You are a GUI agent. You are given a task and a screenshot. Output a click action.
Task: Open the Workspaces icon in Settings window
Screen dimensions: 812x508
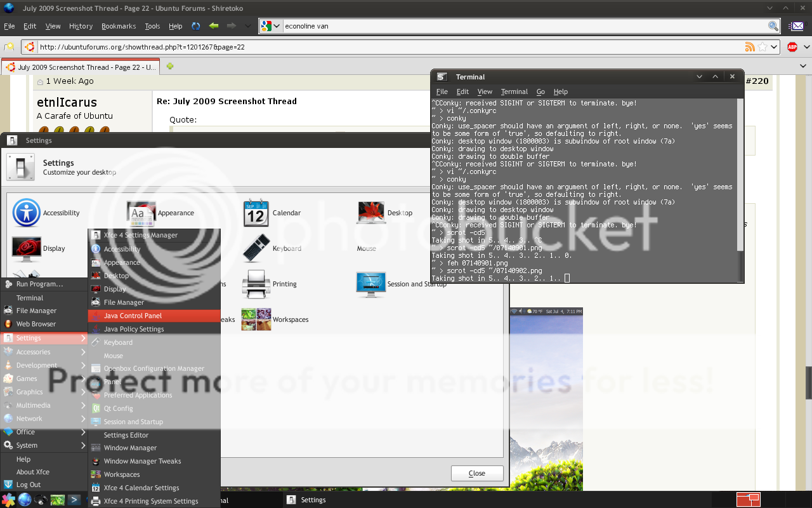(256, 319)
